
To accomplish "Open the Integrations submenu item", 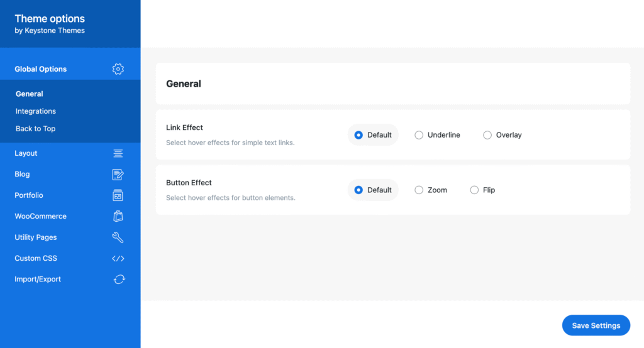I will [x=36, y=111].
